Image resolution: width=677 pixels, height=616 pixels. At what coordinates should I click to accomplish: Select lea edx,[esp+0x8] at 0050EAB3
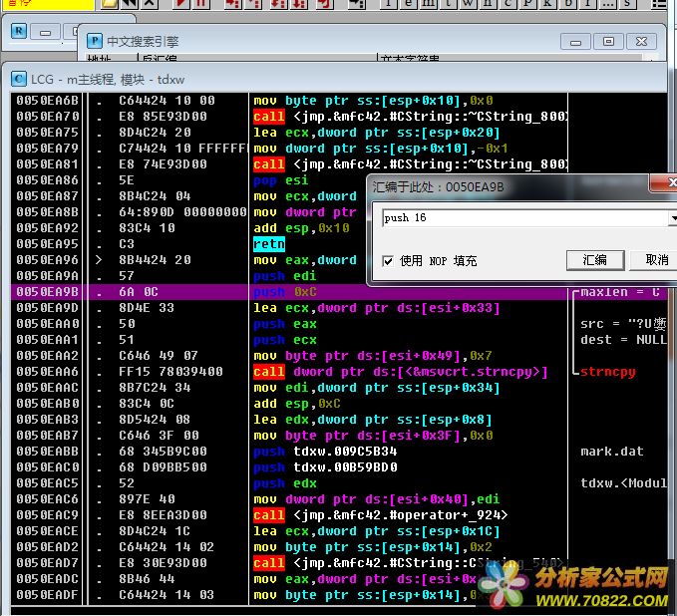[373, 420]
